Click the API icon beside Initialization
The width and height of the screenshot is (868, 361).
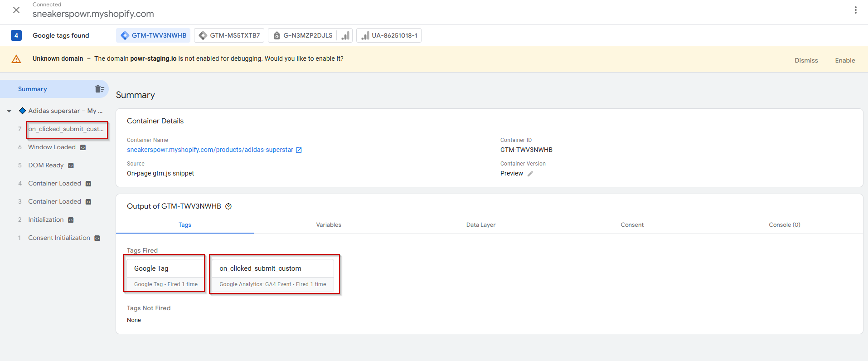tap(71, 220)
